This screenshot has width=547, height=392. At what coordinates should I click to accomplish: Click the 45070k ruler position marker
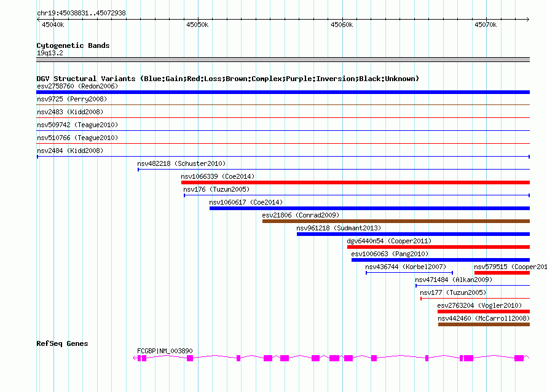click(x=486, y=25)
